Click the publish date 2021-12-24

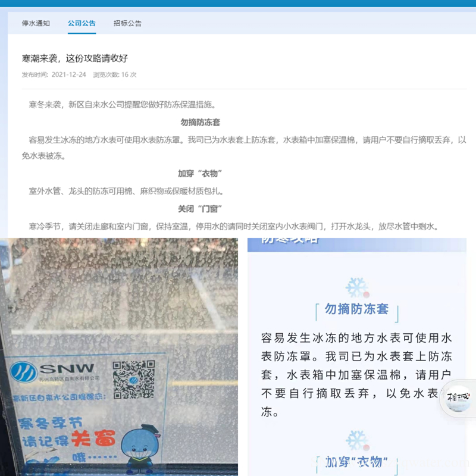coord(68,75)
